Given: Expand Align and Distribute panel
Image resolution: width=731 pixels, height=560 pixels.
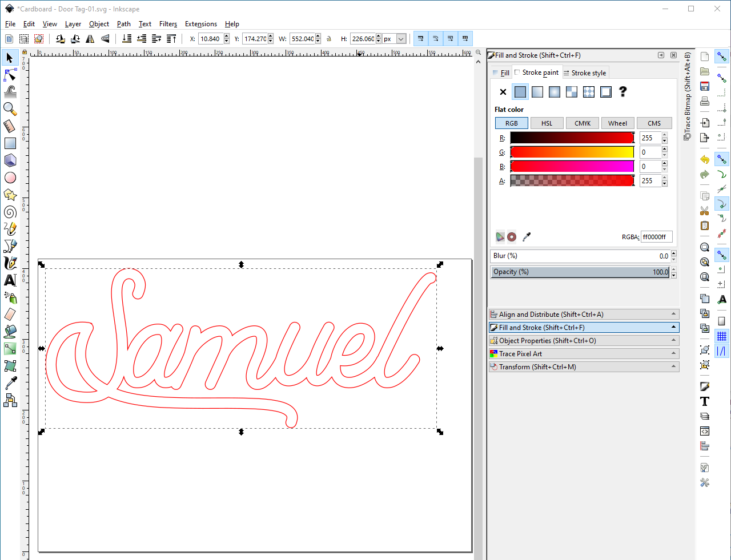Looking at the screenshot, I should pyautogui.click(x=584, y=314).
